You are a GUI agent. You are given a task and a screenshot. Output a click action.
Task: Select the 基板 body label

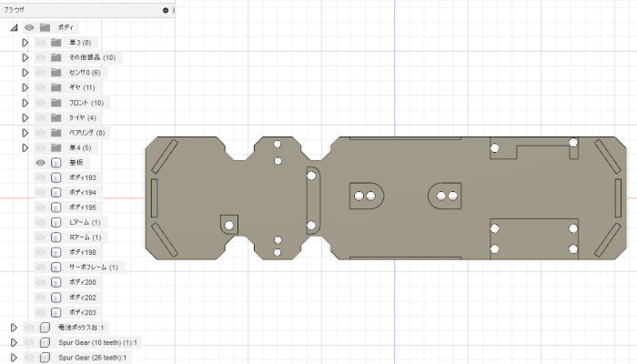(76, 163)
